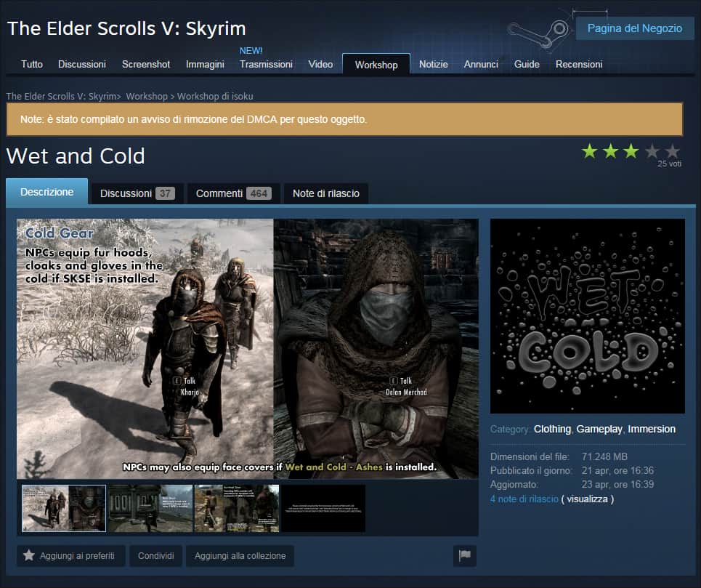Select fourth black text thumbnail
Viewport: 701px width, 588px height.
pyautogui.click(x=323, y=508)
